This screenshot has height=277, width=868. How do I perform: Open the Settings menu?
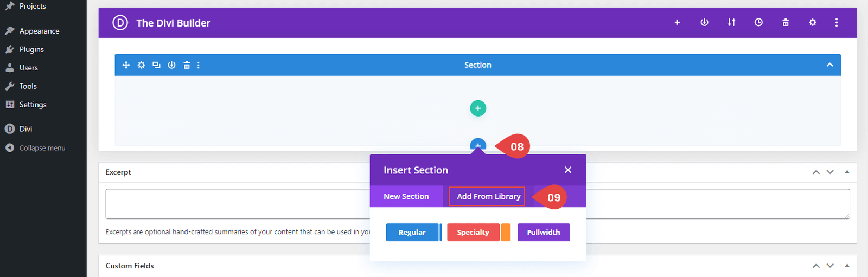tap(33, 105)
